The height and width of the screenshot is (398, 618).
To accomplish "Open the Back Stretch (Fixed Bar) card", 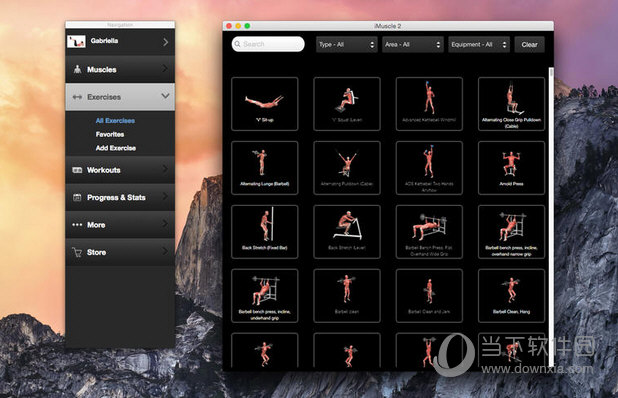I will pyautogui.click(x=264, y=232).
